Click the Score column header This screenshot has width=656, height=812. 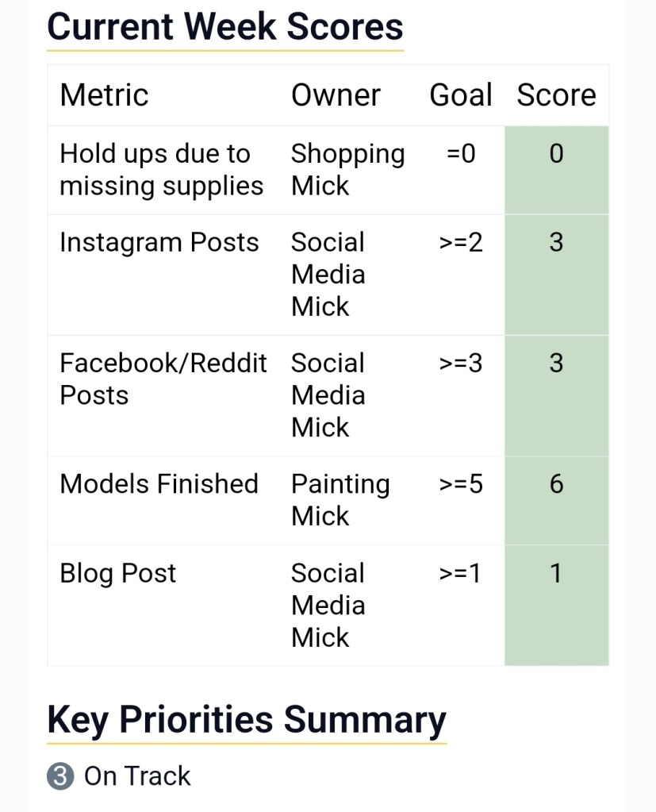[556, 95]
